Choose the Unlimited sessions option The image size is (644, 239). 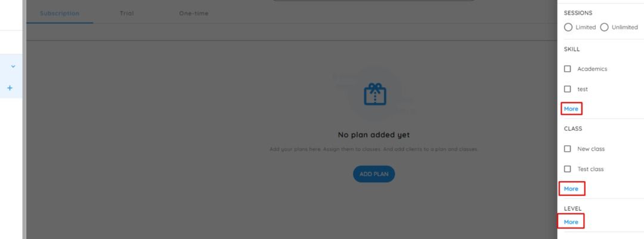tap(604, 27)
